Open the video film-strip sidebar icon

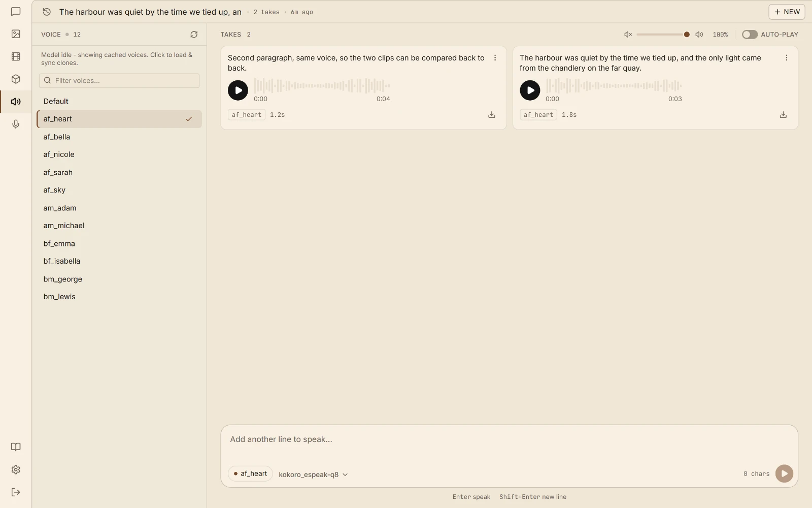tap(16, 56)
